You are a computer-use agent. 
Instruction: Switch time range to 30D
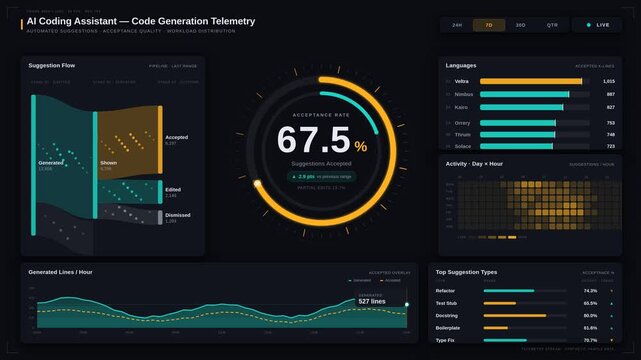click(x=520, y=25)
